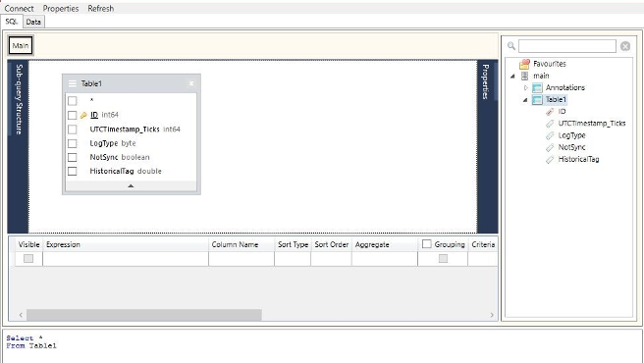Check the ID int64 field checkbox
This screenshot has width=644, height=363.
pyautogui.click(x=73, y=115)
